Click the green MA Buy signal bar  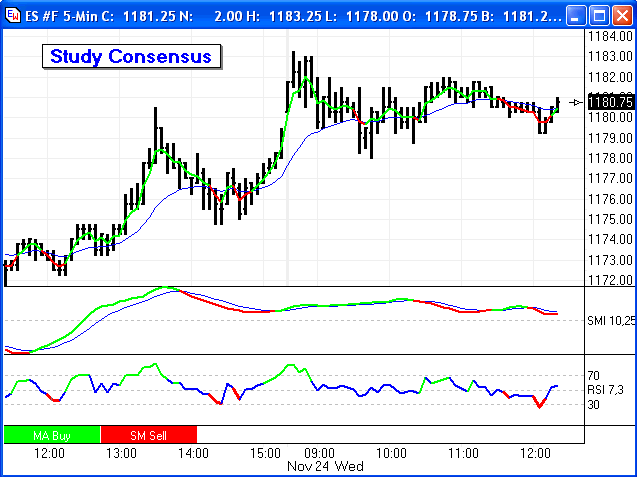pos(52,434)
